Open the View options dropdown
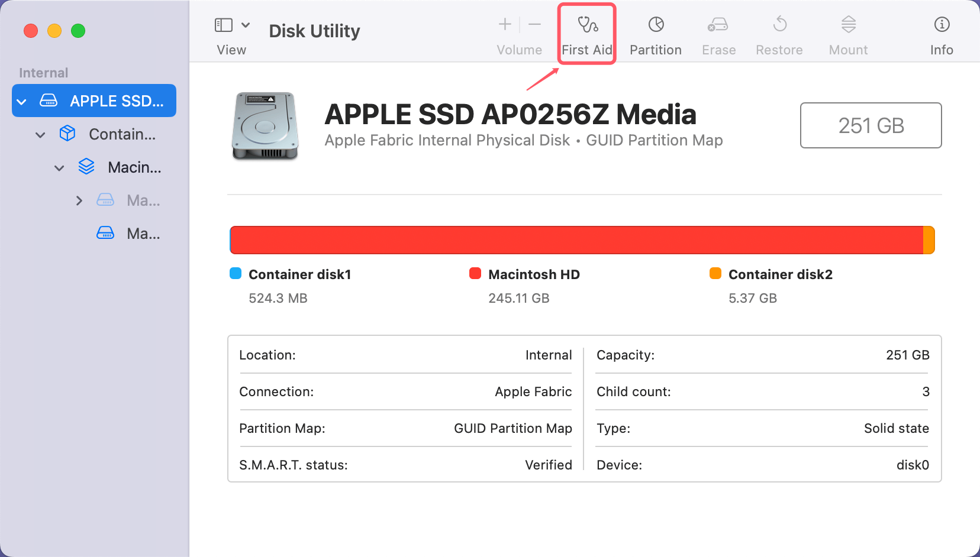 [x=245, y=24]
